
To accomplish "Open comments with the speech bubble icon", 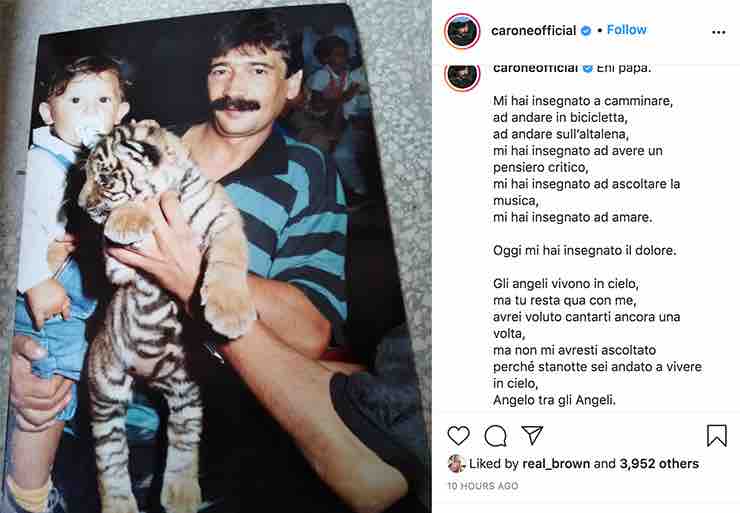I will click(x=496, y=436).
